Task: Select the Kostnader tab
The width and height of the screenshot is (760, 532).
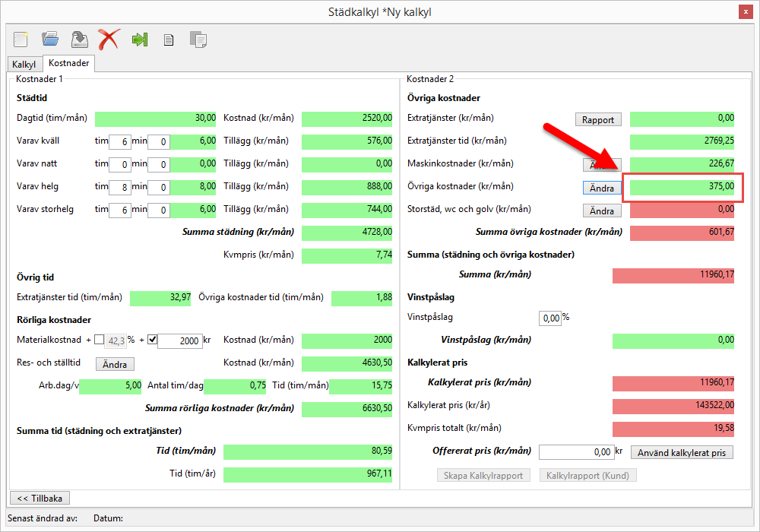Action: tap(69, 64)
